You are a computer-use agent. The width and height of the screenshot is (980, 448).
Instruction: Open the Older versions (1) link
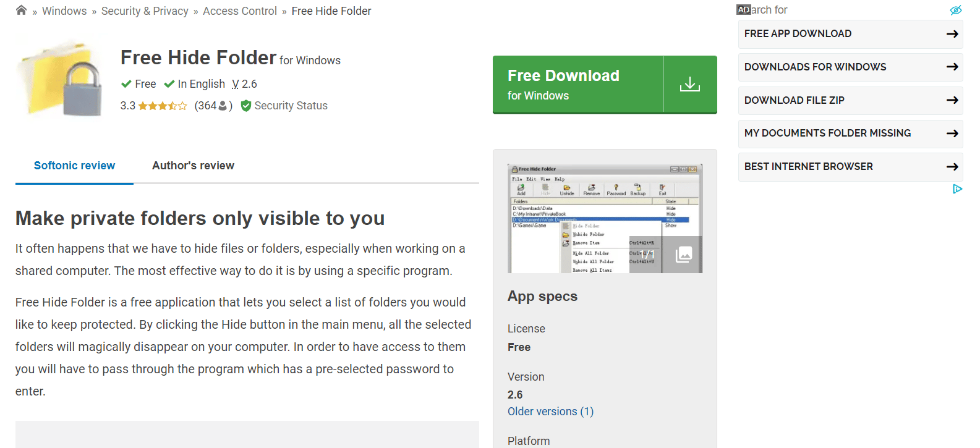pos(550,412)
